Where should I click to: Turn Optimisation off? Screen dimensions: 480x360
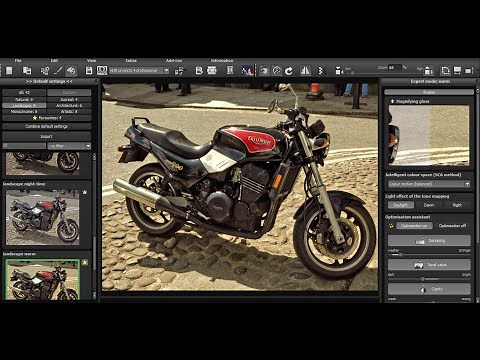[x=452, y=226]
